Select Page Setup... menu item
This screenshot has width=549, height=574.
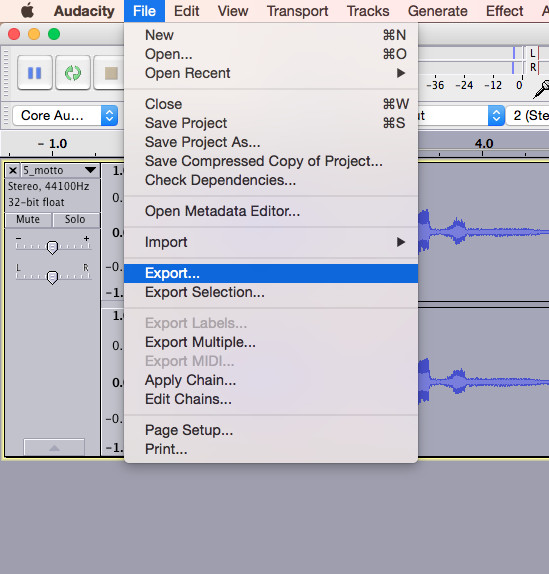pos(271,430)
